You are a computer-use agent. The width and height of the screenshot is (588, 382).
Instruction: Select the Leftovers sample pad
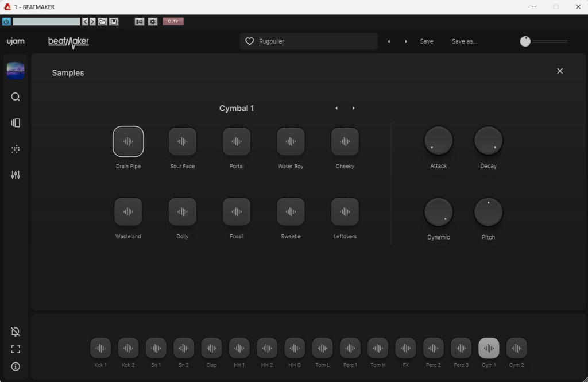coord(345,211)
